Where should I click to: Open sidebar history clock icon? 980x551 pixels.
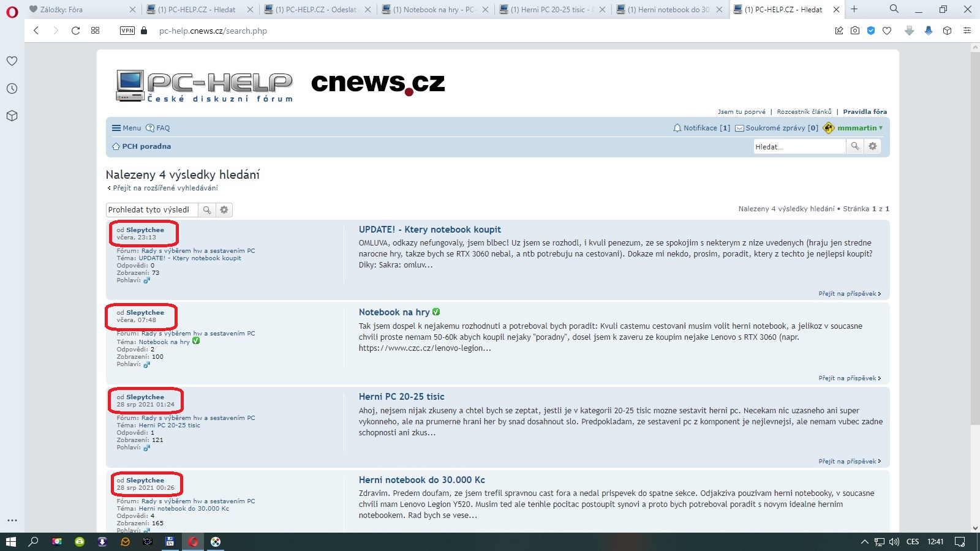[12, 89]
